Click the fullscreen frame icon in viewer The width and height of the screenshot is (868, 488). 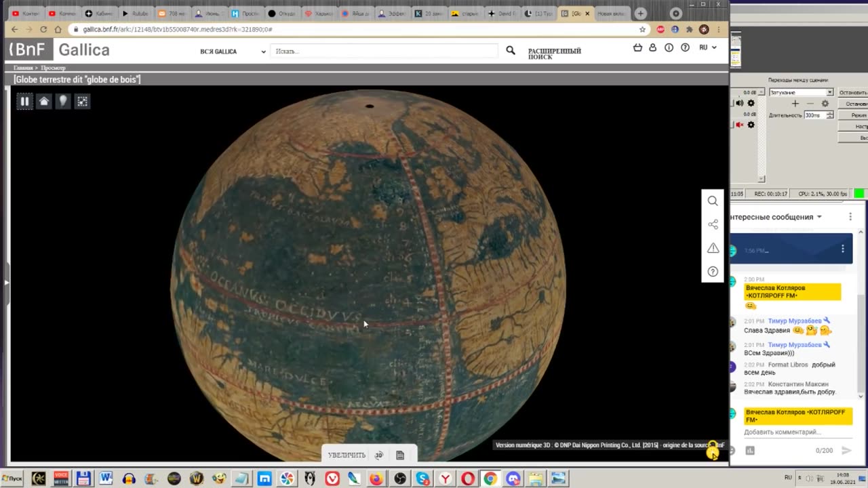[82, 101]
